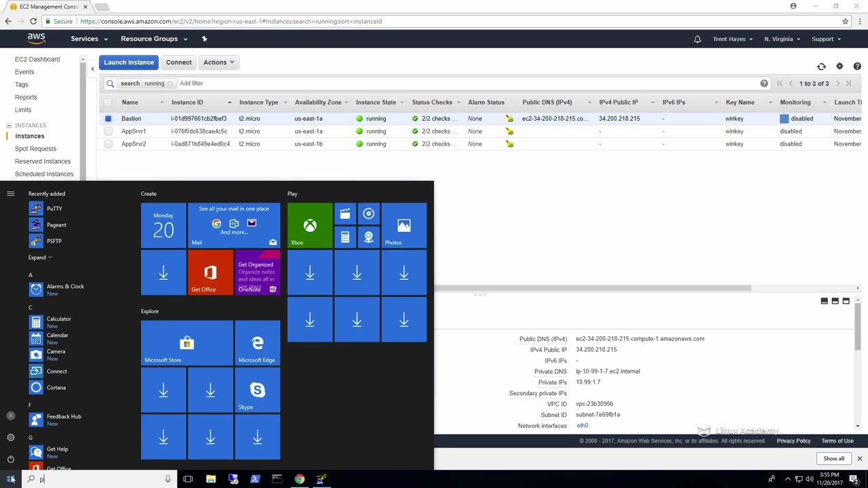Open the Skype tile
The image size is (868, 488).
pyautogui.click(x=257, y=390)
